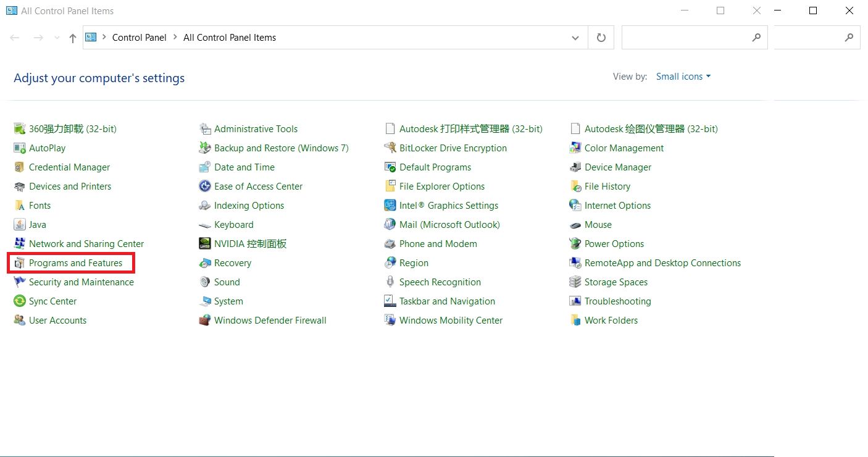
Task: Expand the View by Small icons dropdown
Action: (x=683, y=77)
